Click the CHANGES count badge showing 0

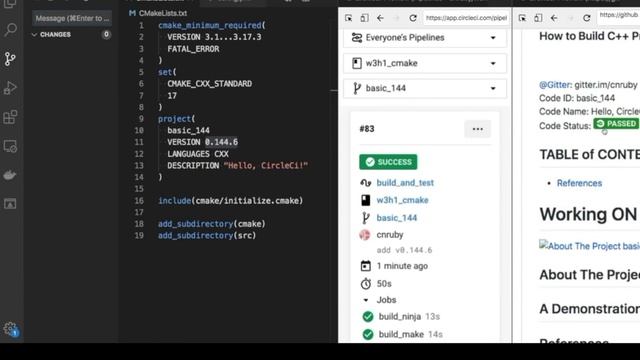click(x=106, y=35)
